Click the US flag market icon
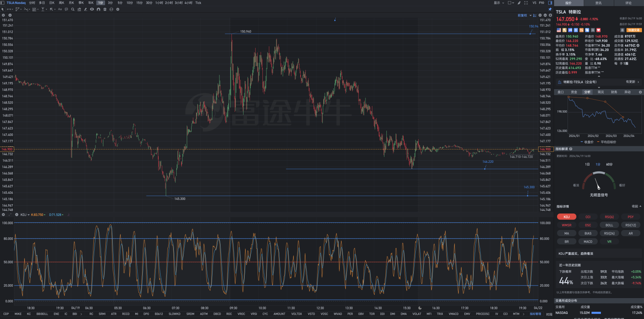Image resolution: width=644 pixels, height=319 pixels. (x=559, y=30)
